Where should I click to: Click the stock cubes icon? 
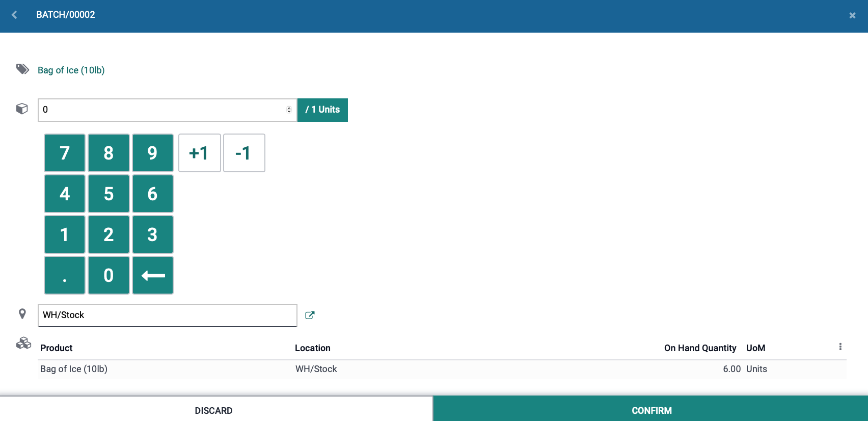[23, 343]
